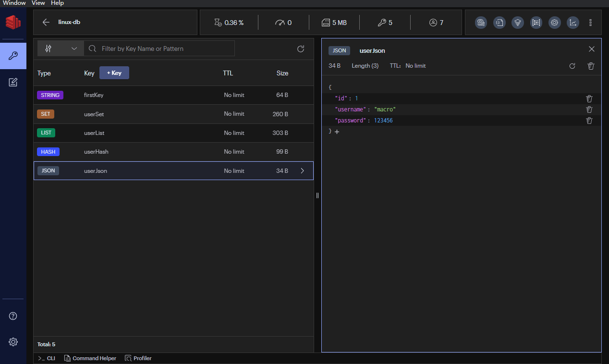Click the STRING type badge

50,95
